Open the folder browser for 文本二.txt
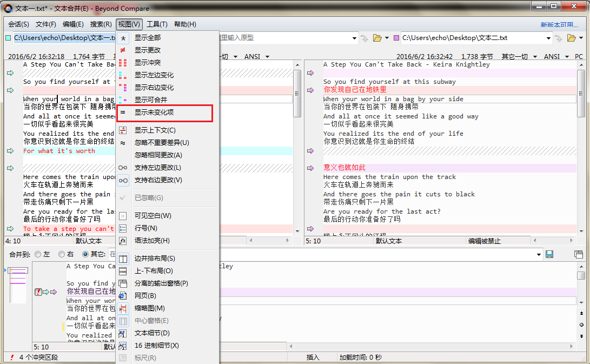This screenshot has height=364, width=590. pyautogui.click(x=572, y=38)
